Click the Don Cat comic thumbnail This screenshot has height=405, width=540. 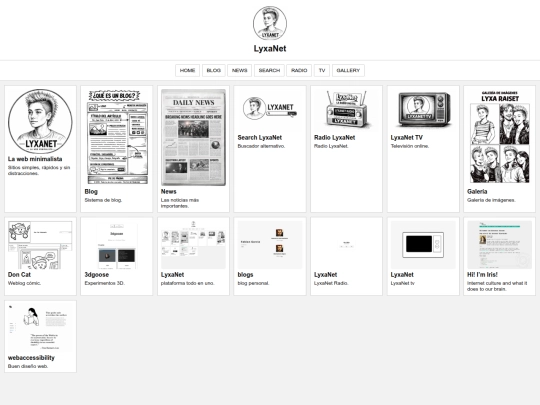[x=40, y=245]
